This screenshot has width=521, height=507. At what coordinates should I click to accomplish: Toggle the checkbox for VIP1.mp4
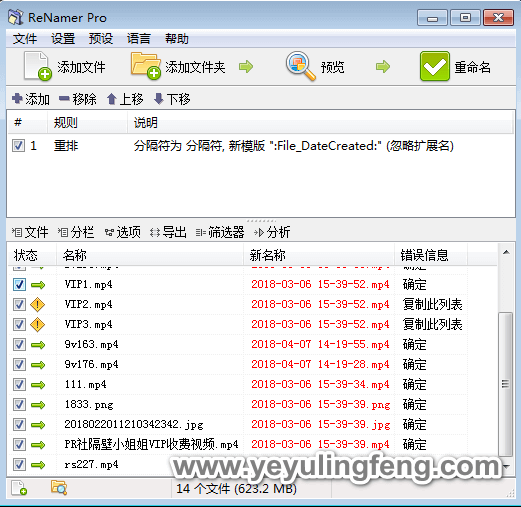click(x=19, y=285)
